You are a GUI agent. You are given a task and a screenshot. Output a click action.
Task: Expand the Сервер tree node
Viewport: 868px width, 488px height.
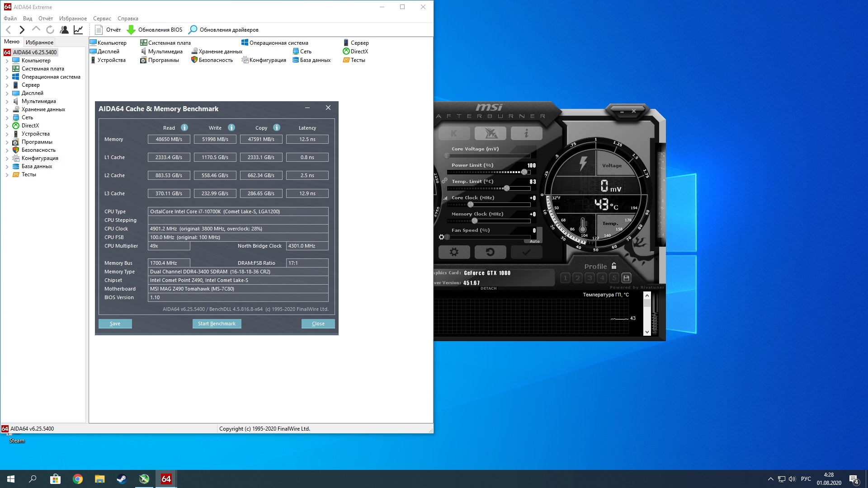[7, 85]
